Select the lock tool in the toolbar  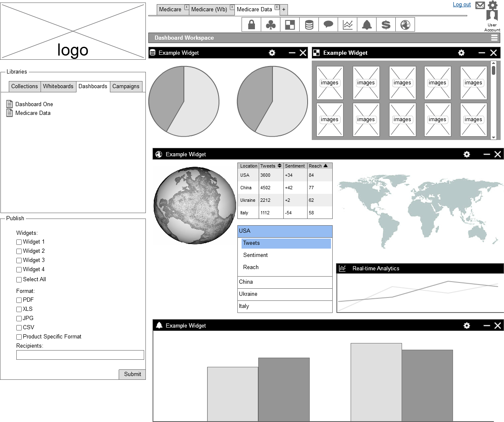point(251,24)
